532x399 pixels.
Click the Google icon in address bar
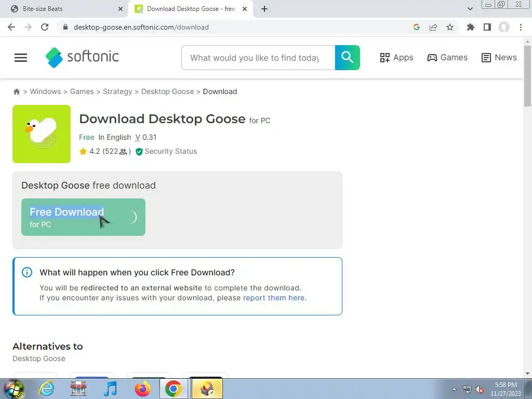click(417, 27)
